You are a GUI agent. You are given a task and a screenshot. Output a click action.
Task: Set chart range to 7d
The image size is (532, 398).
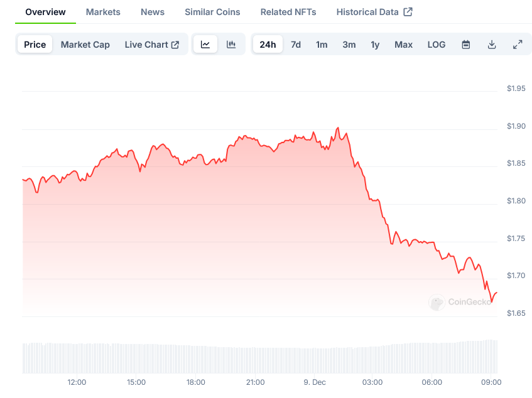coord(296,45)
